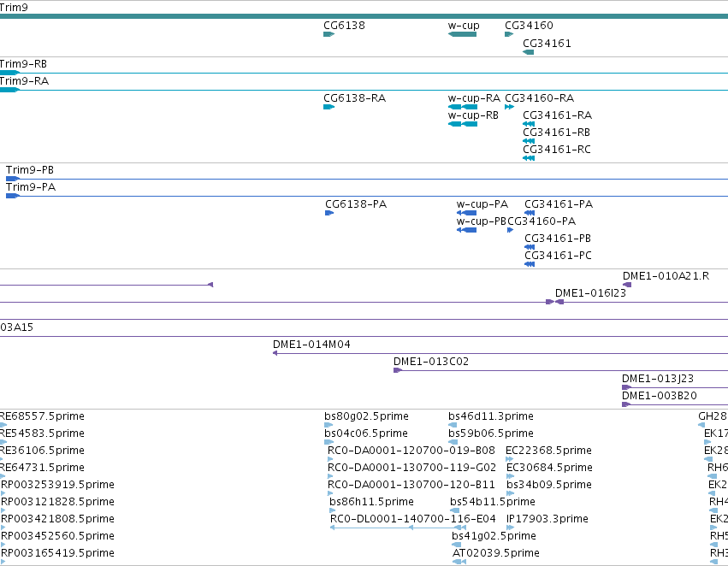Open EST label RP003121828.5prime

[x=57, y=503]
